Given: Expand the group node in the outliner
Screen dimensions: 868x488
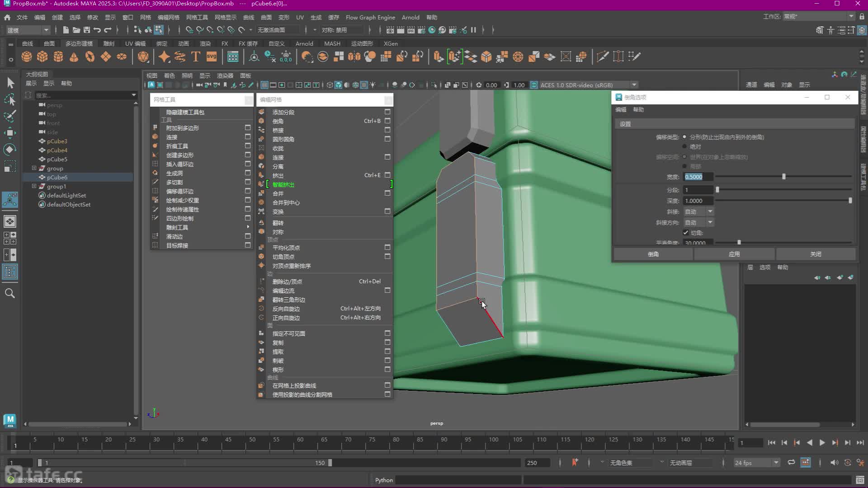Looking at the screenshot, I should (x=34, y=168).
